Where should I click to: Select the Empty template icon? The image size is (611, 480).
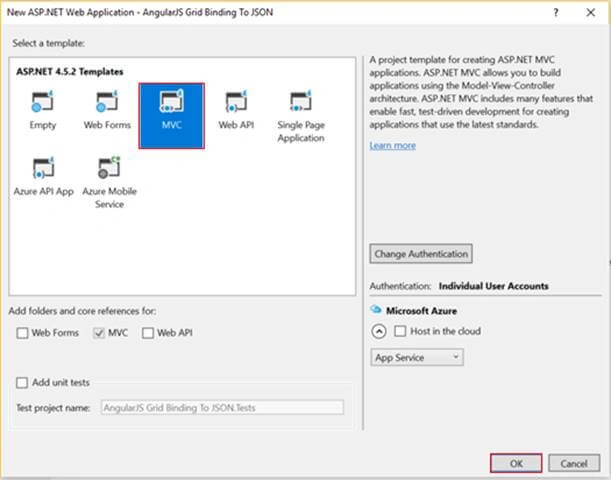click(42, 101)
